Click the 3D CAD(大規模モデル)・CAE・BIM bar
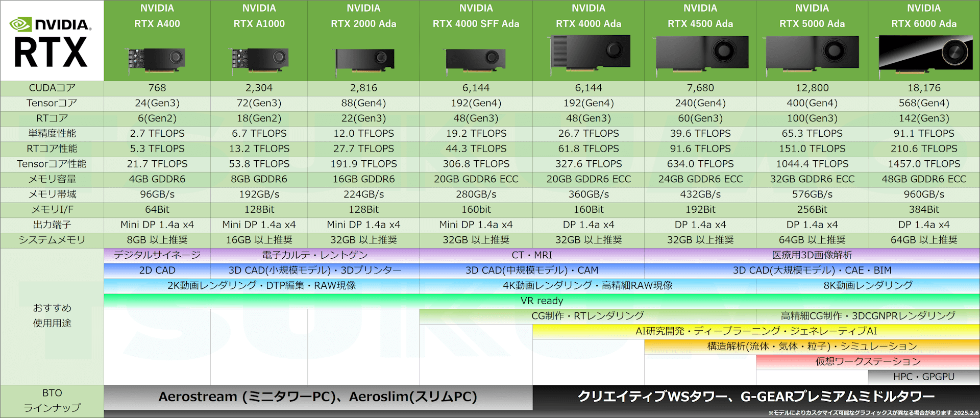This screenshot has width=980, height=418. (812, 271)
